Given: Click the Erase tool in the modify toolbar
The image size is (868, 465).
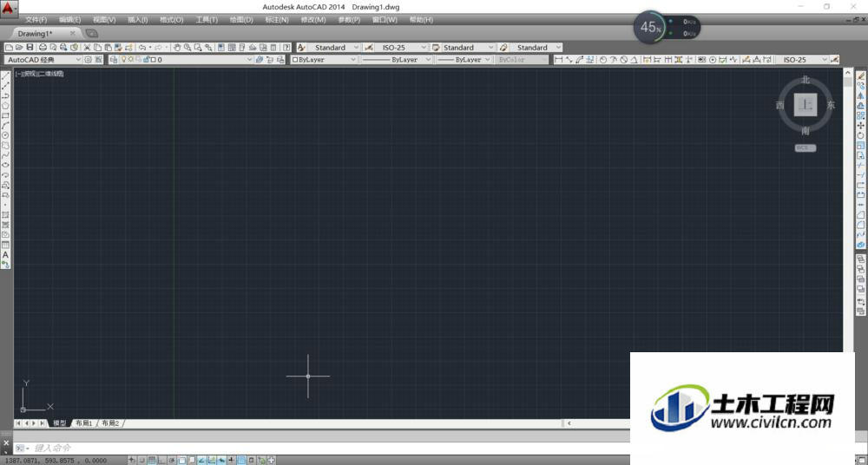Looking at the screenshot, I should (861, 76).
